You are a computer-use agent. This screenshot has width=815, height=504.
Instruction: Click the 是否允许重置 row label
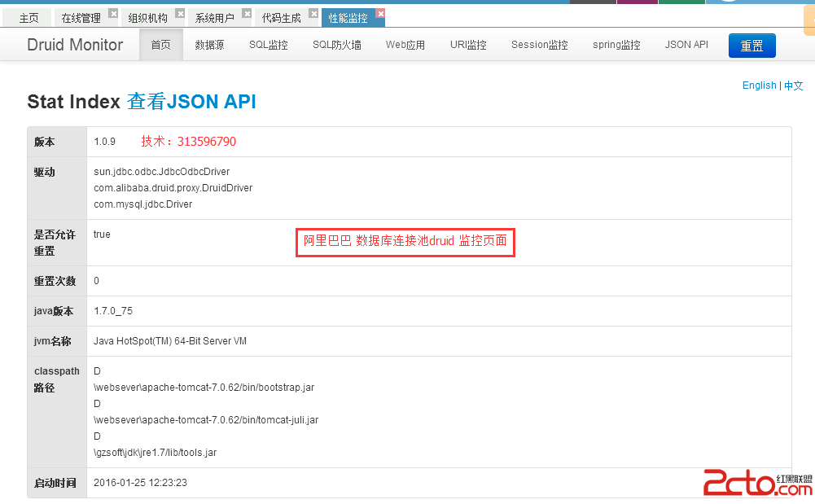point(55,243)
